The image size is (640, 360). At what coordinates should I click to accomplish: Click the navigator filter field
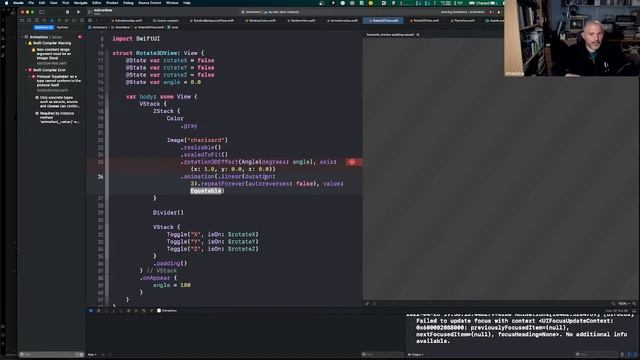tap(51, 355)
